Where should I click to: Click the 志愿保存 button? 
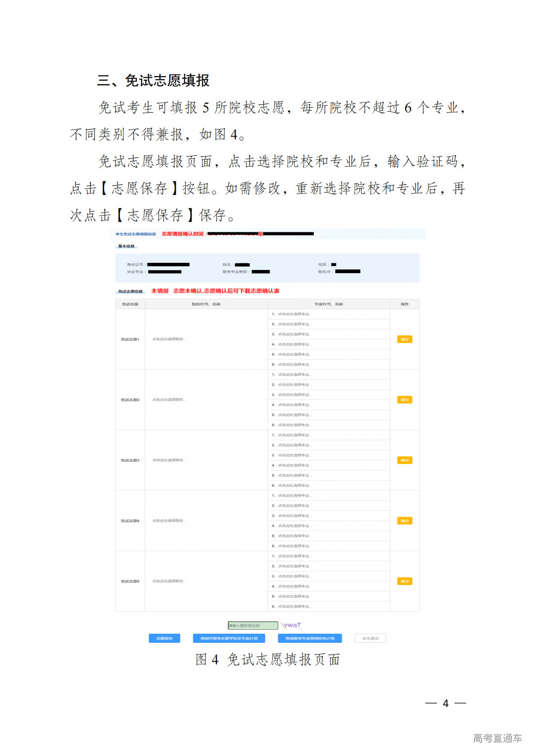[x=164, y=638]
